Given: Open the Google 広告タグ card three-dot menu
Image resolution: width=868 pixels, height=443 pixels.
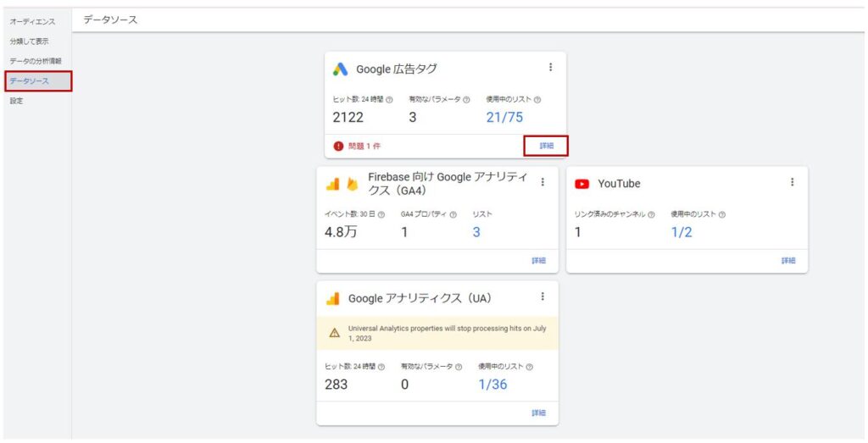Looking at the screenshot, I should pyautogui.click(x=550, y=68).
